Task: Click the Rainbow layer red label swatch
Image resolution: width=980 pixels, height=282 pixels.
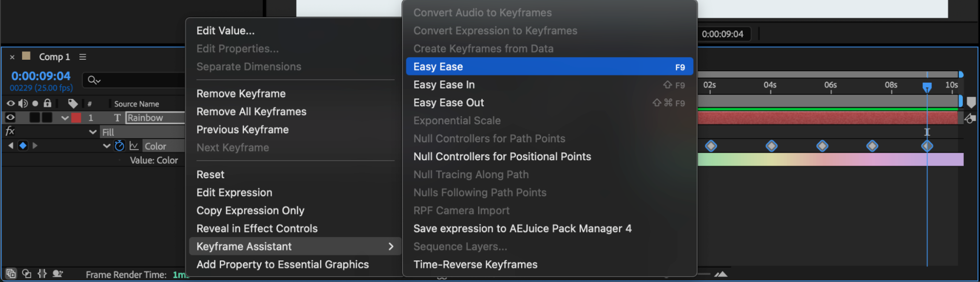Action: point(76,117)
